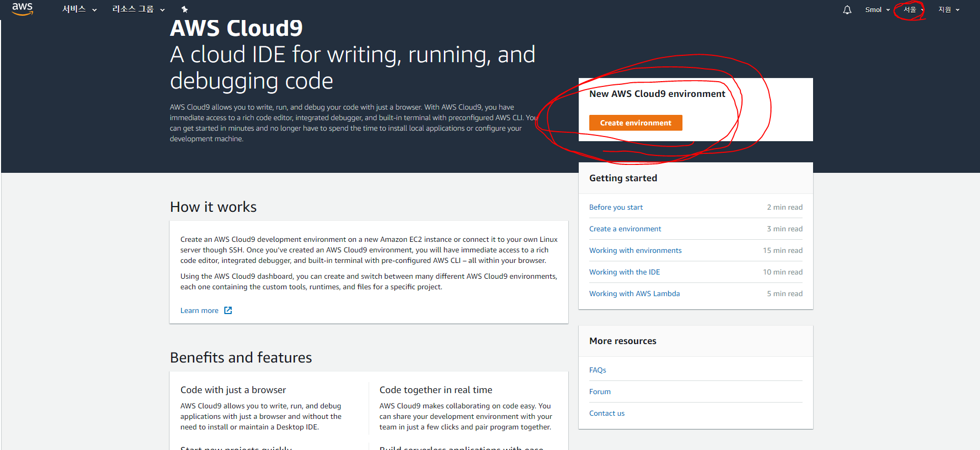
Task: Open the Before you start guide
Action: [x=616, y=207]
